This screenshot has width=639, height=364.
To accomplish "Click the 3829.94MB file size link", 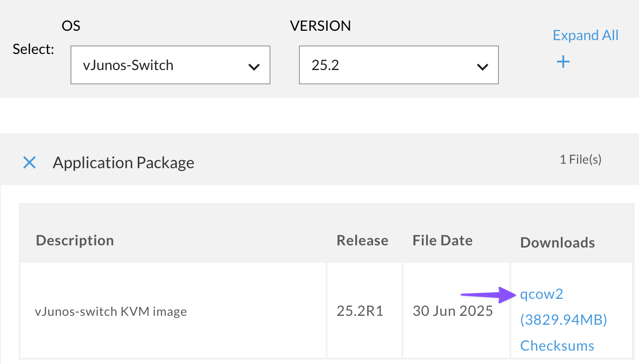I will point(563,319).
